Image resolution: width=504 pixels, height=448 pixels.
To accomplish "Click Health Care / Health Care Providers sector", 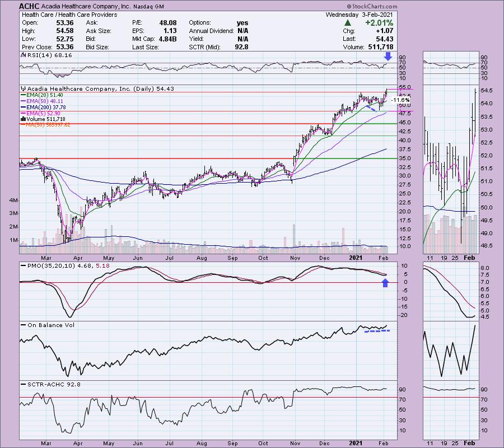I will pyautogui.click(x=69, y=15).
